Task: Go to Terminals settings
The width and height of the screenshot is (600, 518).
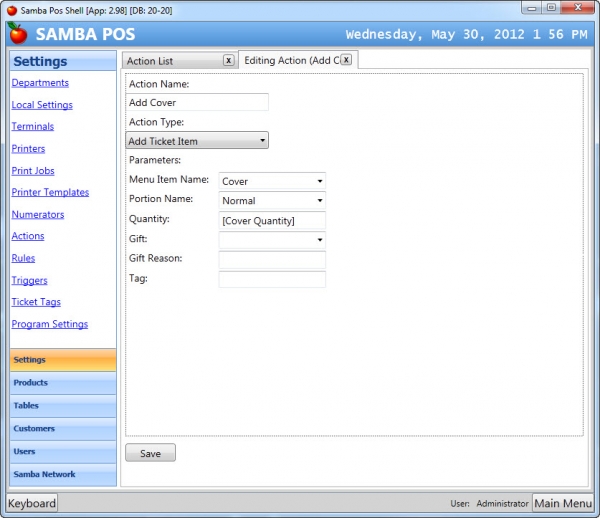Action: [33, 126]
